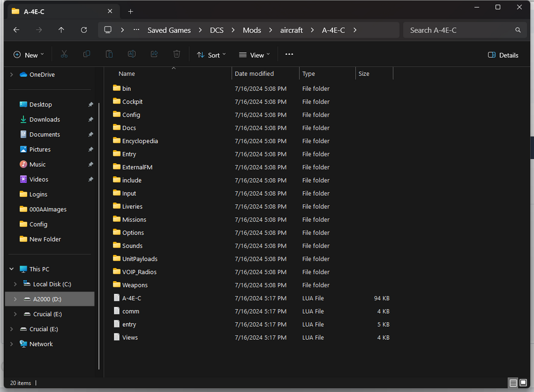
Task: Open a new tab with plus button
Action: (130, 11)
